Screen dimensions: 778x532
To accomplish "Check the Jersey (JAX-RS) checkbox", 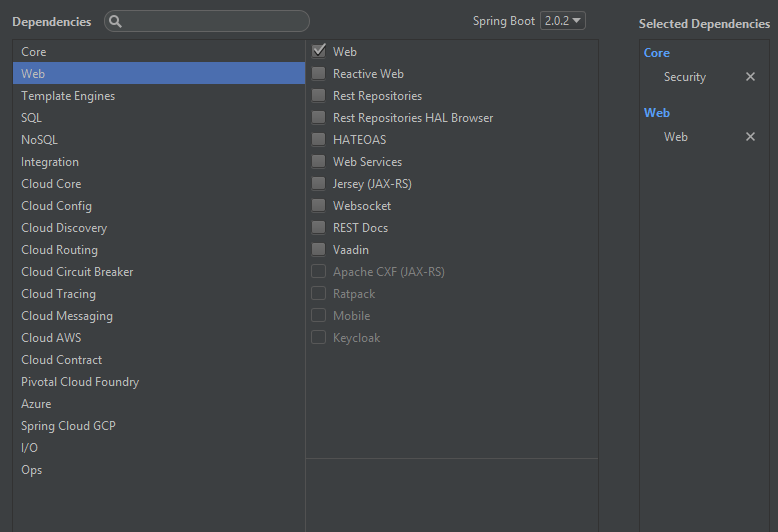I will (319, 183).
